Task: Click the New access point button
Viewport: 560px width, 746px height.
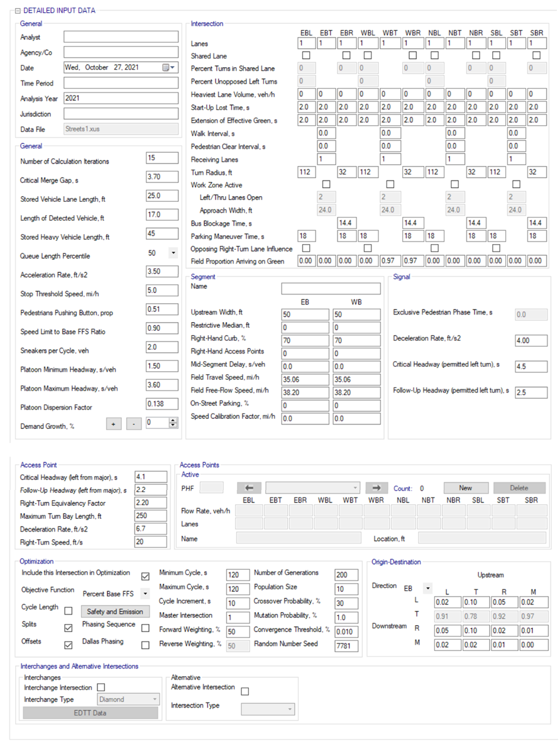Action: tap(466, 487)
